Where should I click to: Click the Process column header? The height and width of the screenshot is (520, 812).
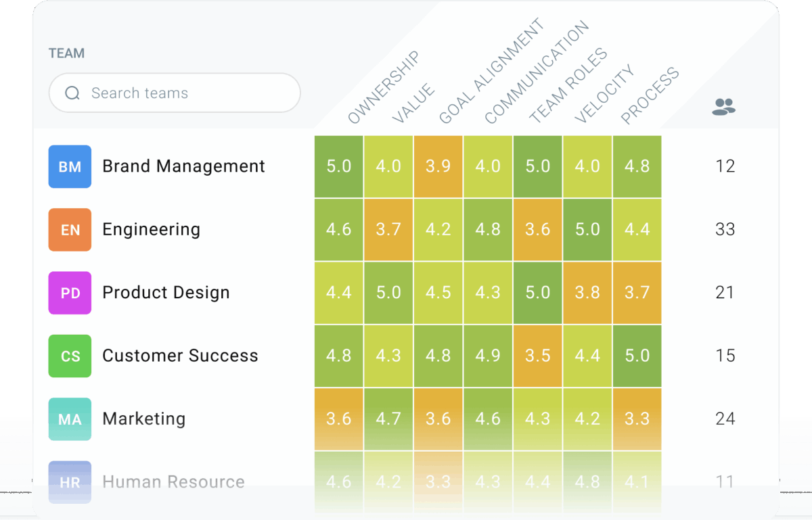[x=650, y=96]
